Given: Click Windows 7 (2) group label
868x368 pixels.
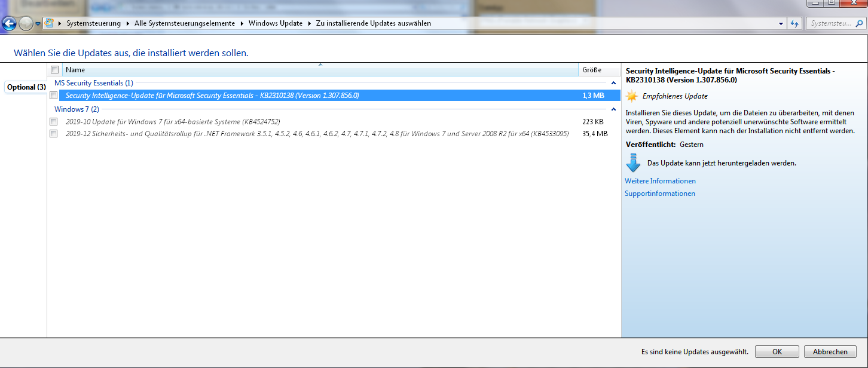Looking at the screenshot, I should (x=77, y=109).
